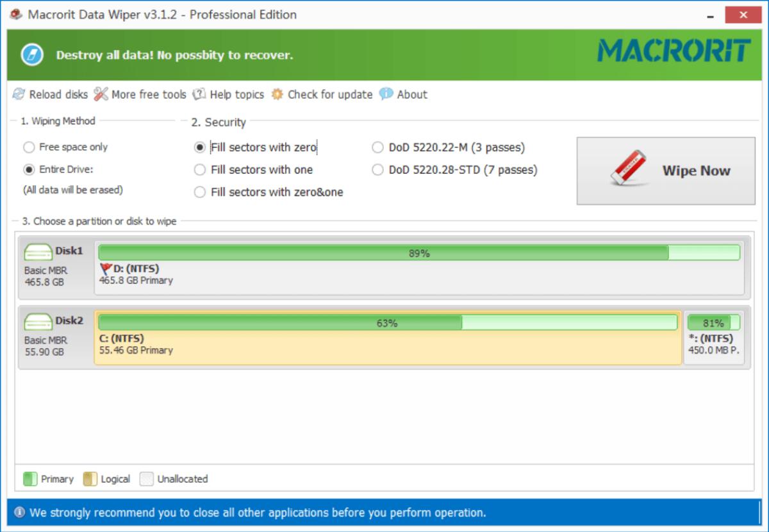Select DoD 5220.28-STD (7 passes)
Screen dimensions: 769x532
pos(377,170)
